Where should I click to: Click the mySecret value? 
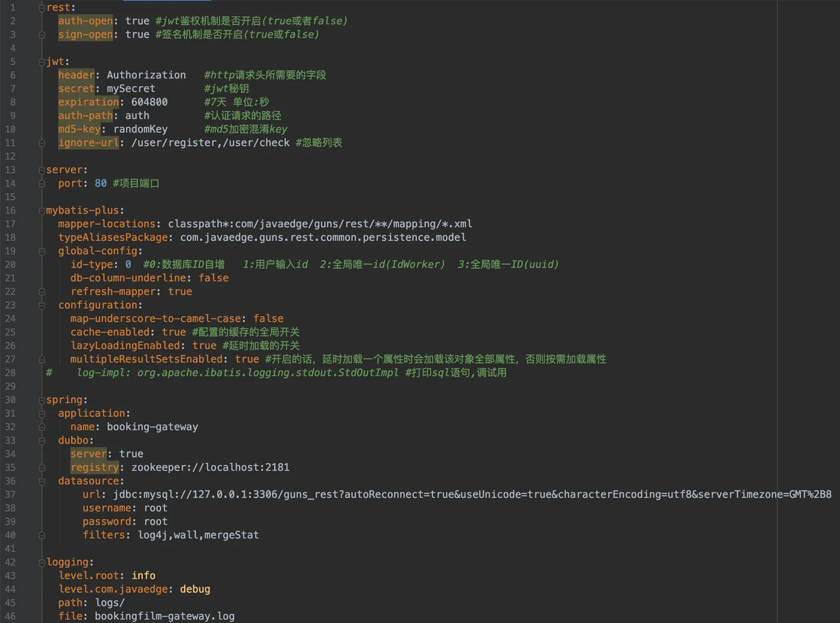(x=131, y=89)
